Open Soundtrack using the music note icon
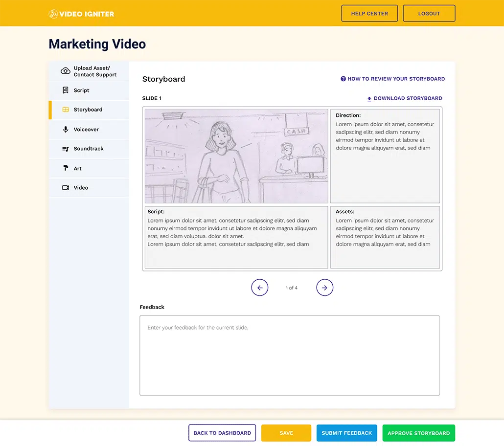The height and width of the screenshot is (446, 504). pos(65,148)
